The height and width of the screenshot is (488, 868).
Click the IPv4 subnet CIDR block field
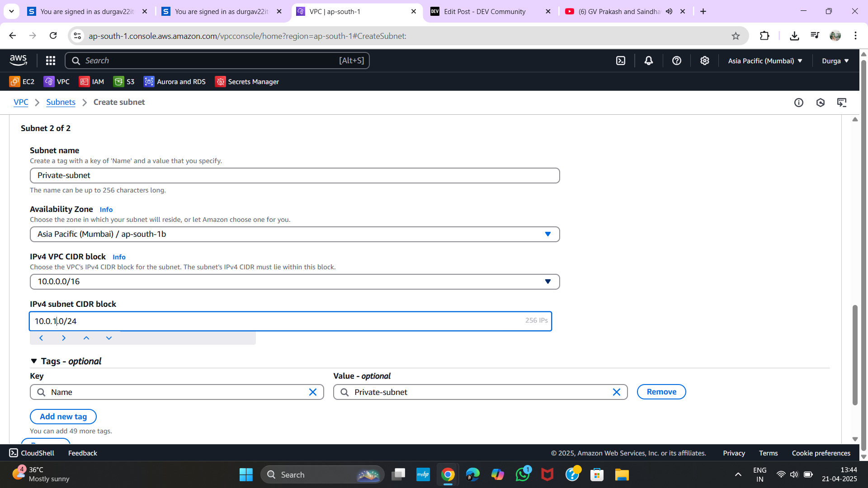tap(290, 321)
